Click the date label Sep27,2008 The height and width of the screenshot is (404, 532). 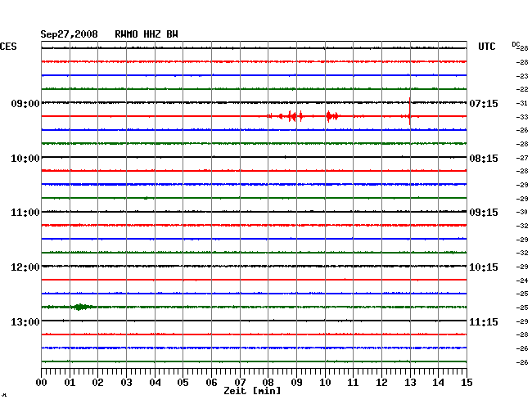(x=69, y=34)
